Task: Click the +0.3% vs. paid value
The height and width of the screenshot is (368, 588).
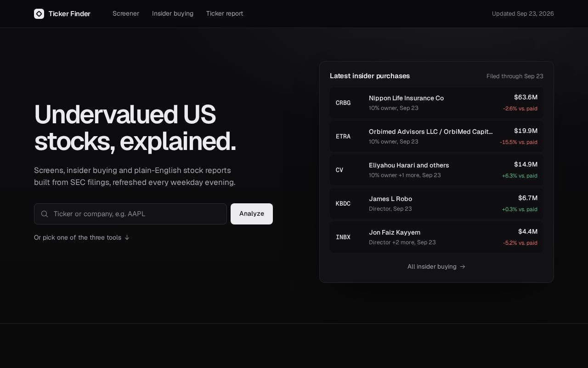Action: 520,209
